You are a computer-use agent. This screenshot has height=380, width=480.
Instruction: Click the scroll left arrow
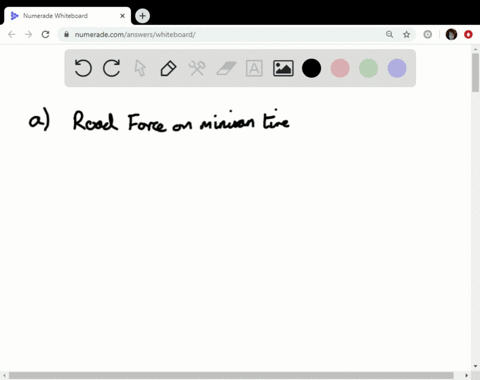coord(4,376)
